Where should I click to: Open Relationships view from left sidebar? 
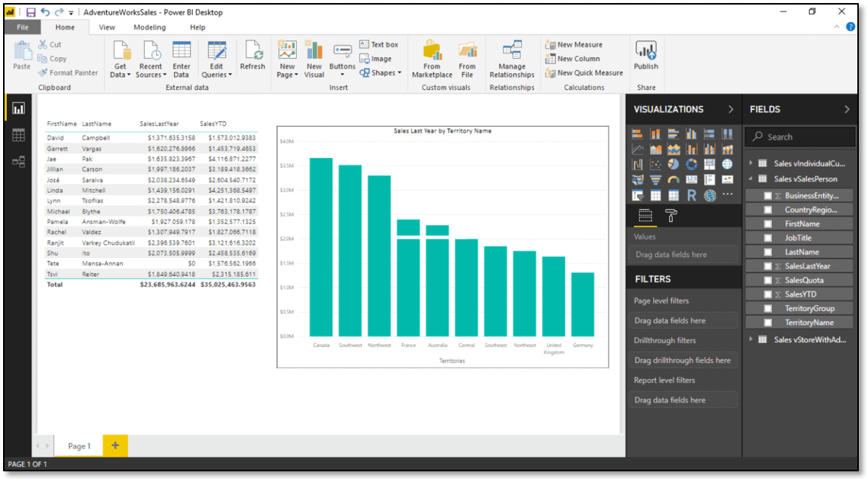pyautogui.click(x=18, y=162)
